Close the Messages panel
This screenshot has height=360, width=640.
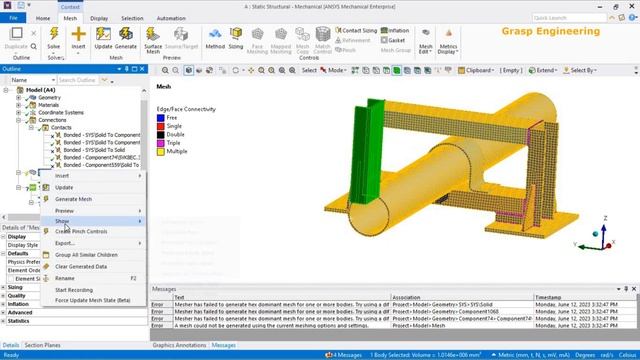(x=634, y=289)
